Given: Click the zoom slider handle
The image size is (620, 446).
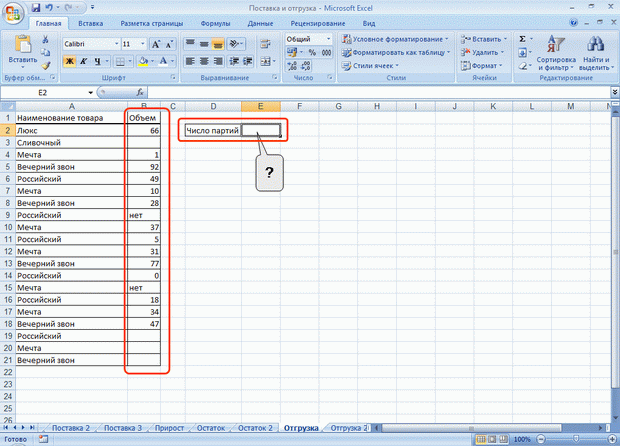Looking at the screenshot, I should [x=576, y=439].
